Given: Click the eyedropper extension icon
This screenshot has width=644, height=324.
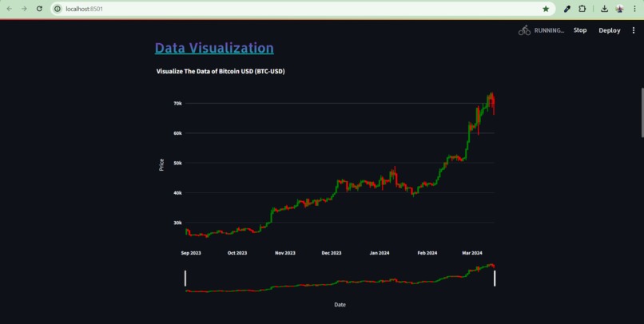Looking at the screenshot, I should (x=567, y=9).
